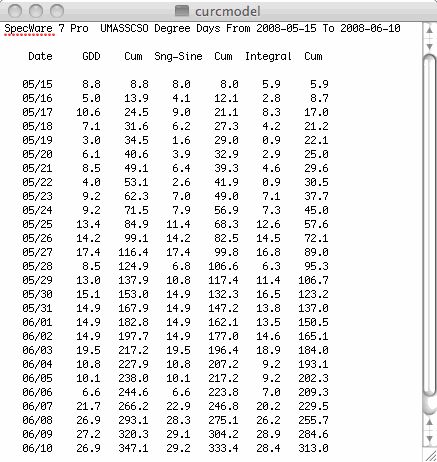Minimize the curcmodel window
This screenshot has height=462, width=437.
tap(36, 11)
